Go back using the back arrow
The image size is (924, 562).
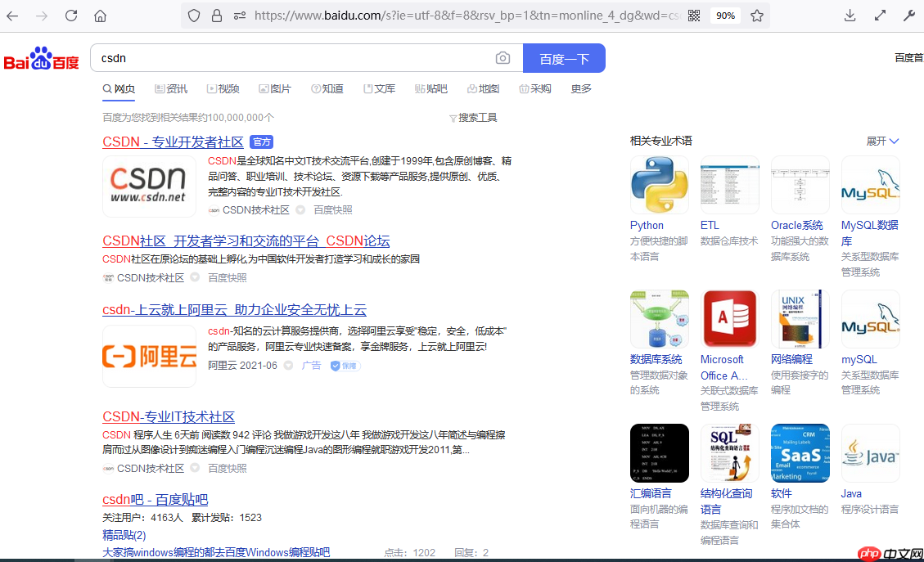pyautogui.click(x=12, y=16)
